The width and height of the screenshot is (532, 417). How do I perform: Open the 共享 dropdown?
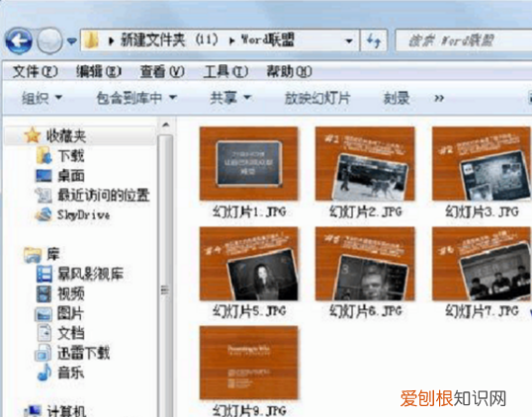(230, 98)
